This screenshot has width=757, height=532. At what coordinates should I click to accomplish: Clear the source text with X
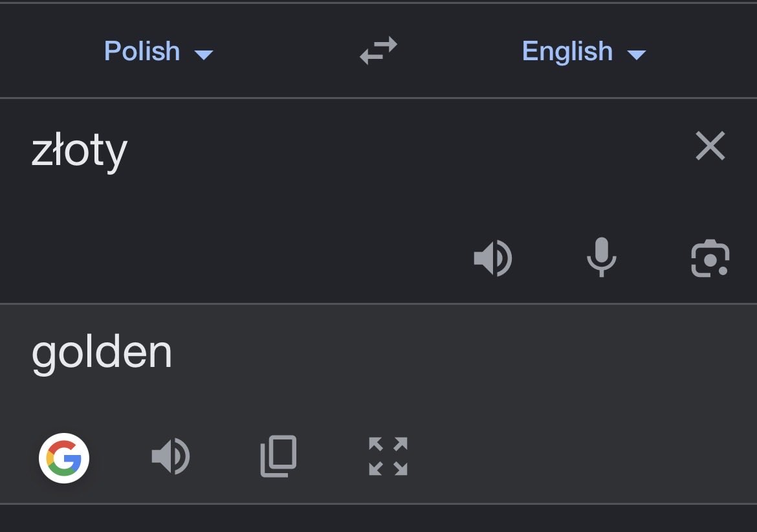[710, 146]
